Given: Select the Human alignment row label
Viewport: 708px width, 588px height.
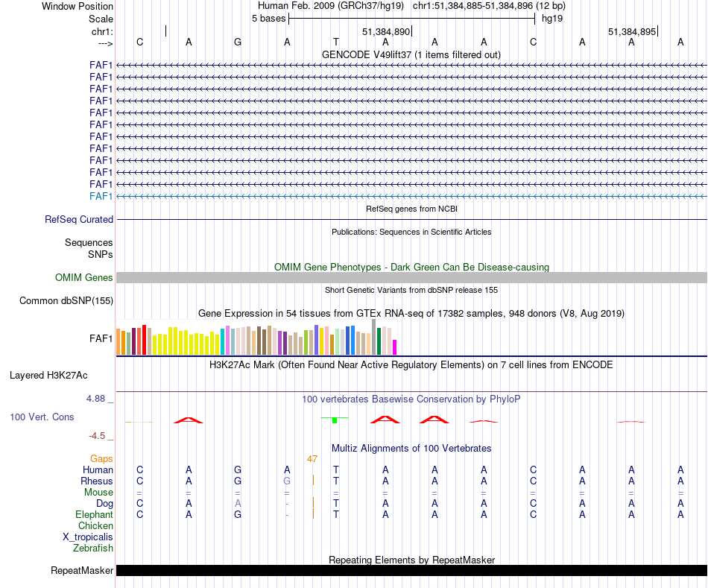Looking at the screenshot, I should point(98,470).
